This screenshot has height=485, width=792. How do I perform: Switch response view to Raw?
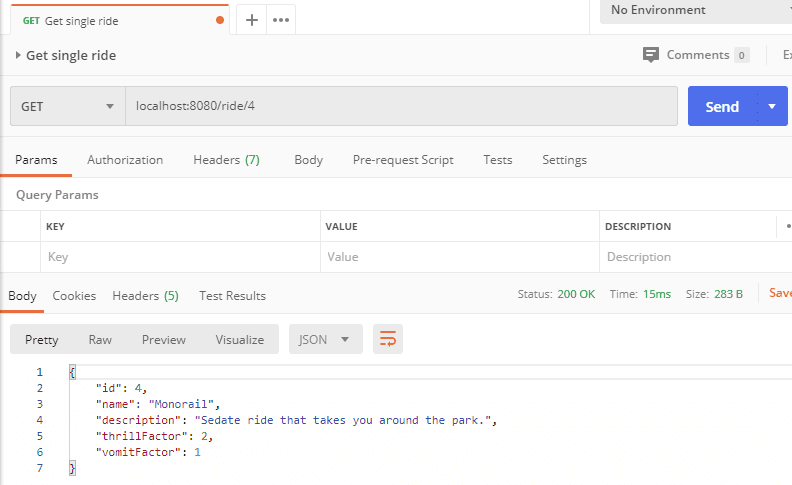pyautogui.click(x=100, y=339)
